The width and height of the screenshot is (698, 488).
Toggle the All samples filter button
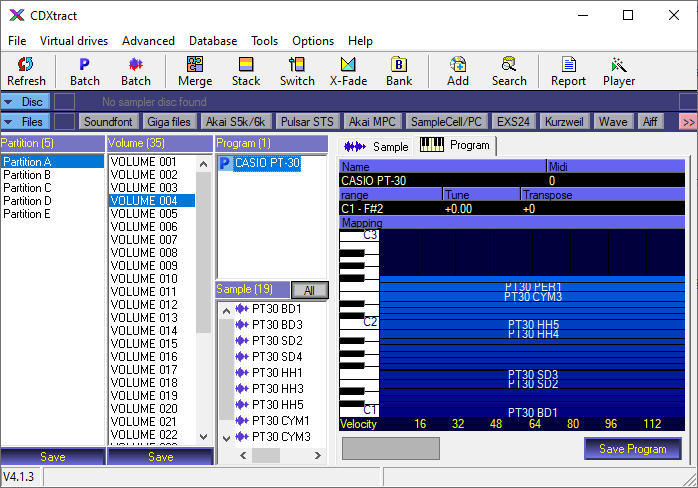309,290
